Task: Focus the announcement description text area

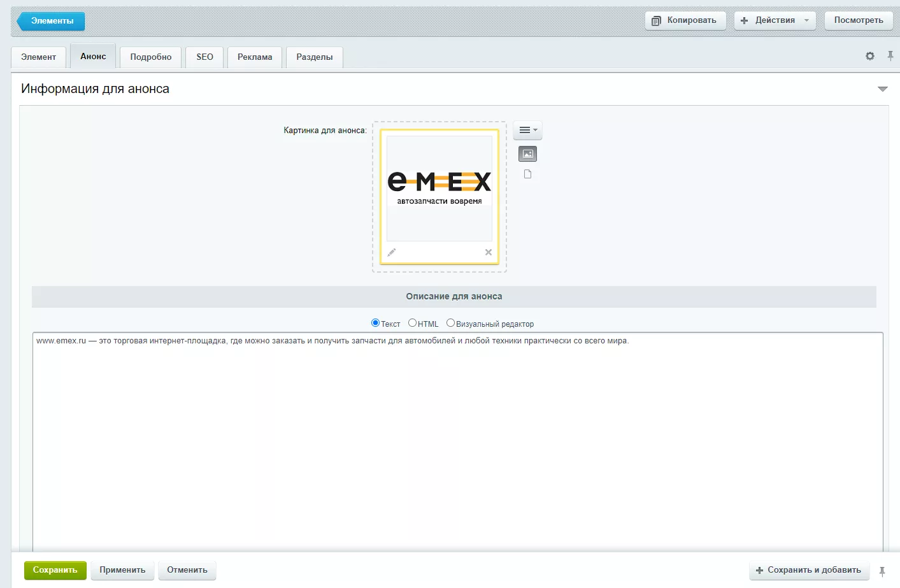Action: click(458, 443)
